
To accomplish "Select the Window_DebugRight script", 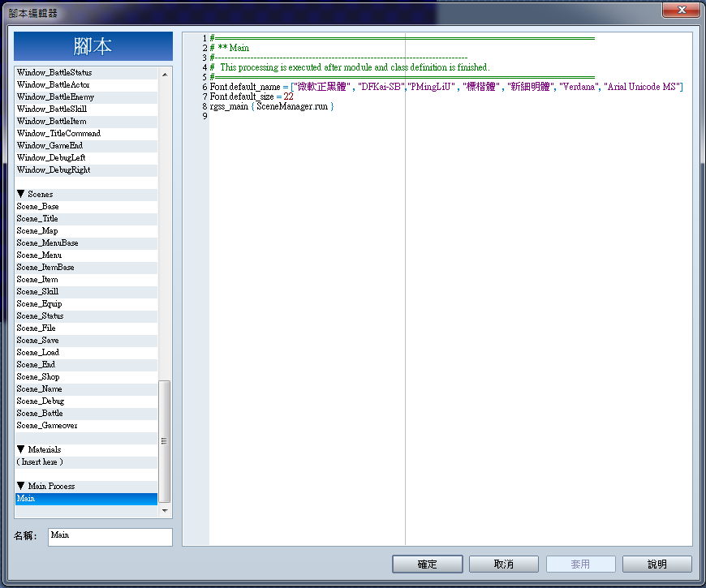I will (x=87, y=170).
